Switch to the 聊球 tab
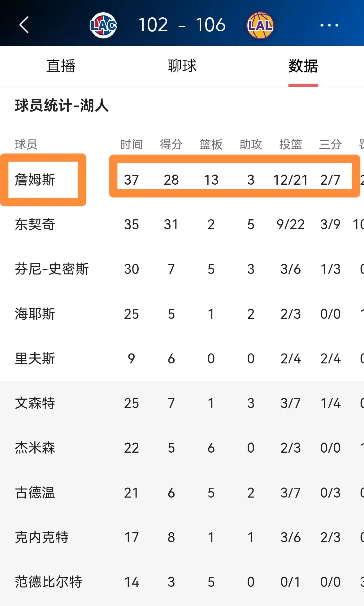This screenshot has width=364, height=606. (x=181, y=66)
